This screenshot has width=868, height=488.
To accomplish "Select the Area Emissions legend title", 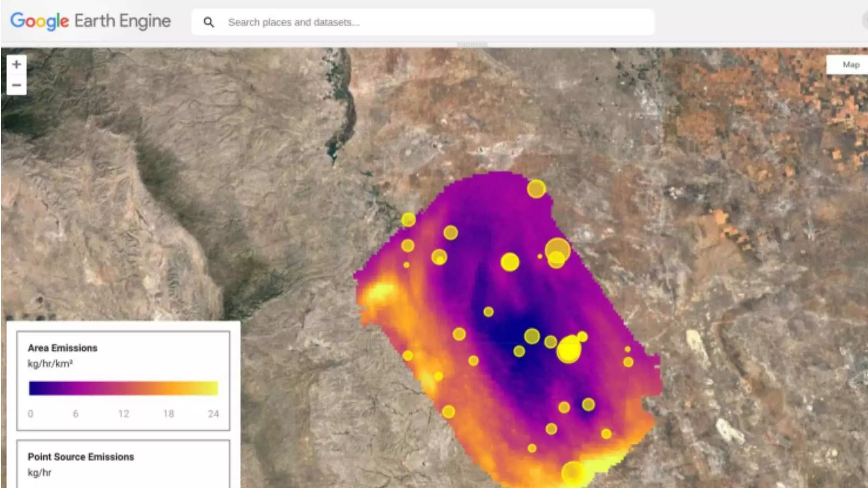I will pyautogui.click(x=62, y=348).
